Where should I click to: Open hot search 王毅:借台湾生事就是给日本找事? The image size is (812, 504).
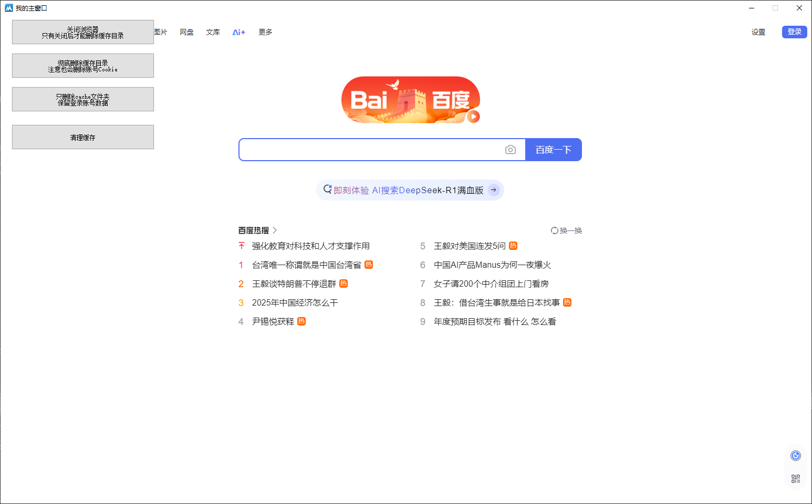point(497,302)
